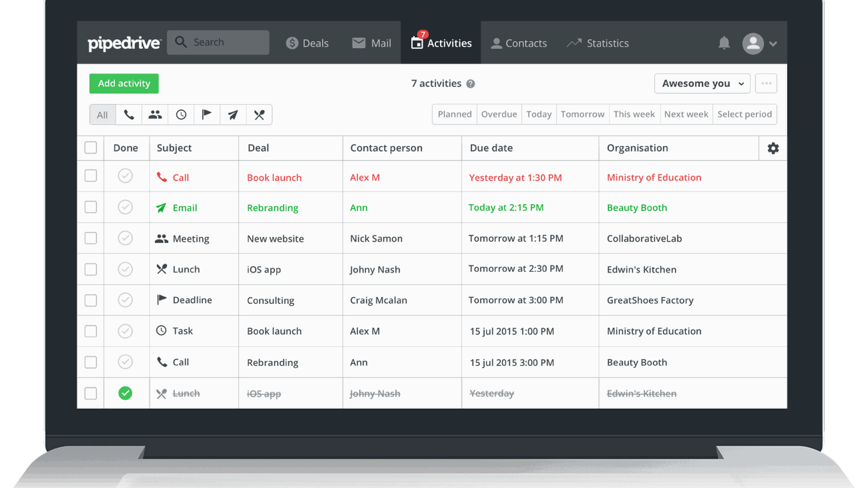This screenshot has width=868, height=488.
Task: Open the Ministry of Education link in the overdue row
Action: point(654,178)
